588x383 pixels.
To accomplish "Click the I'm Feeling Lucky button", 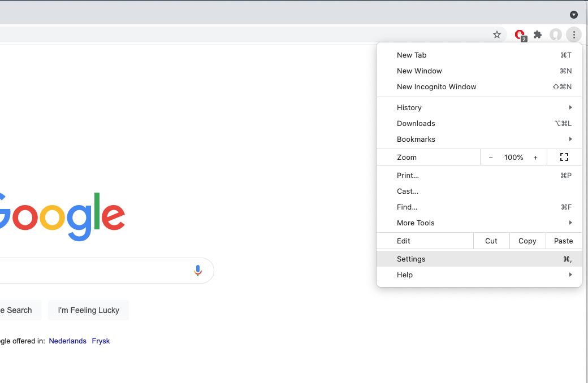I will [x=89, y=310].
